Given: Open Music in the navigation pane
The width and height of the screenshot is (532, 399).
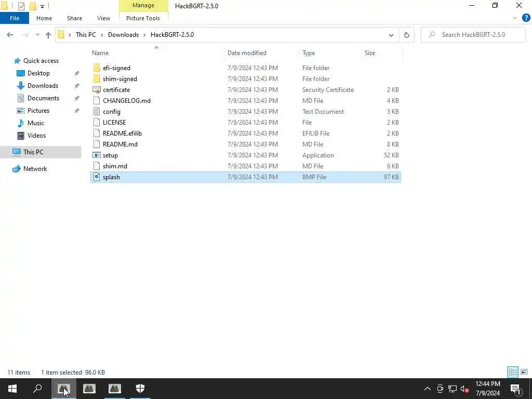Looking at the screenshot, I should point(35,123).
